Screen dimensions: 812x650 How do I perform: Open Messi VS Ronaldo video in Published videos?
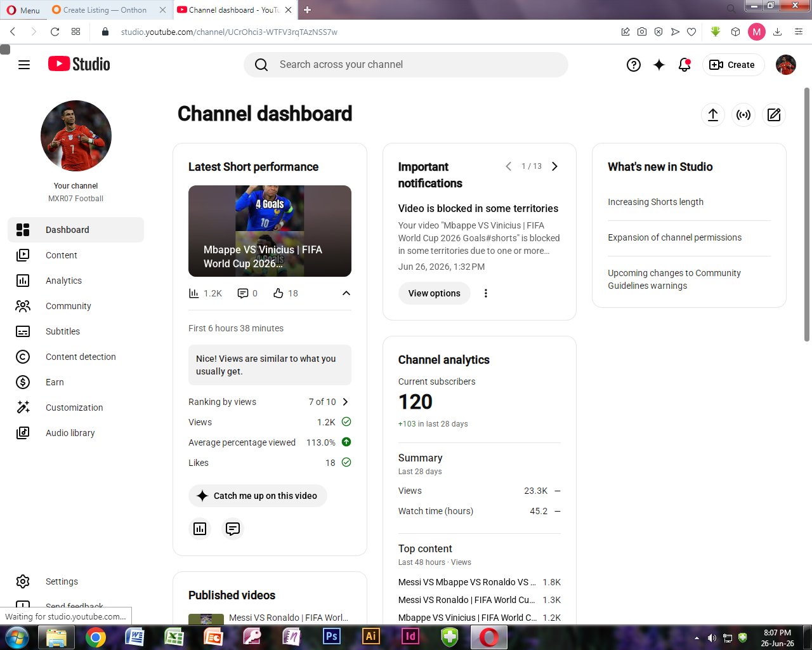(x=289, y=618)
